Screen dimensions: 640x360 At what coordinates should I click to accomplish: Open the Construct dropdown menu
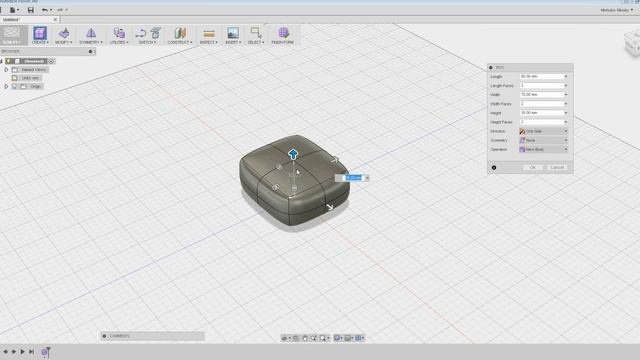point(180,42)
